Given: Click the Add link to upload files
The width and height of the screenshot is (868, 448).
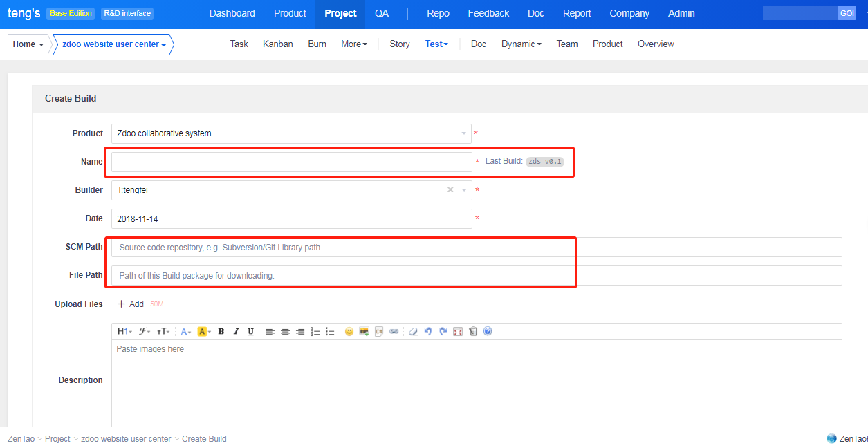Looking at the screenshot, I should 131,304.
